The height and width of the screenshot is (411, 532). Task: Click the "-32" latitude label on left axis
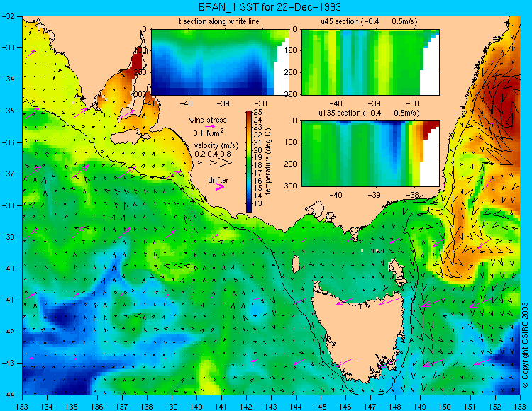point(8,16)
